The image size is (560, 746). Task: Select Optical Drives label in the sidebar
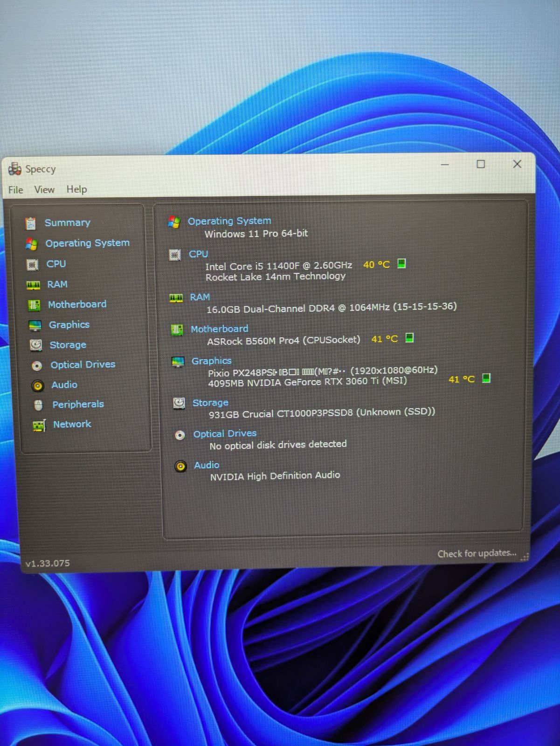pos(83,364)
